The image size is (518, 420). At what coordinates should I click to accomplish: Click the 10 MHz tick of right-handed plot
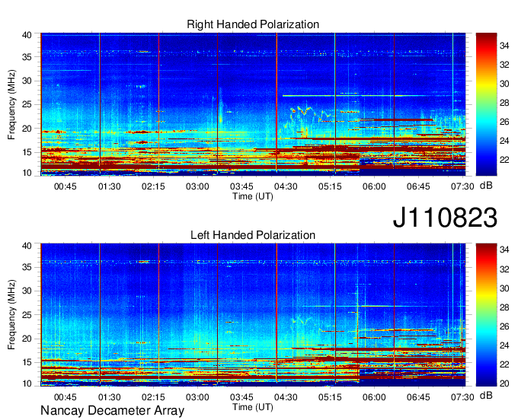pyautogui.click(x=27, y=173)
